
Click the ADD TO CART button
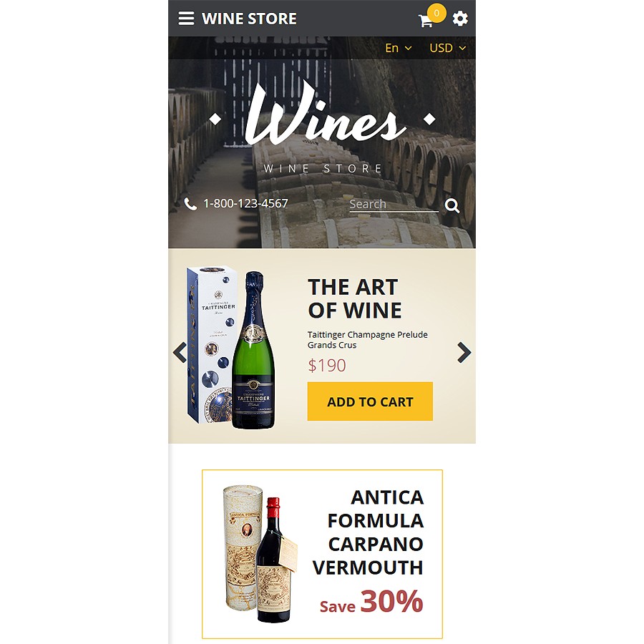pyautogui.click(x=370, y=401)
